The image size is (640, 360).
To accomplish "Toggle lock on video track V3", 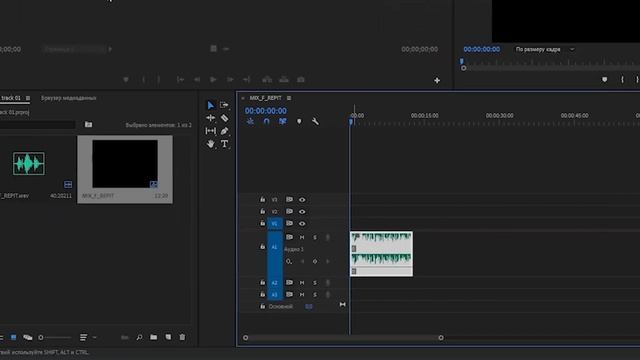I will 262,200.
